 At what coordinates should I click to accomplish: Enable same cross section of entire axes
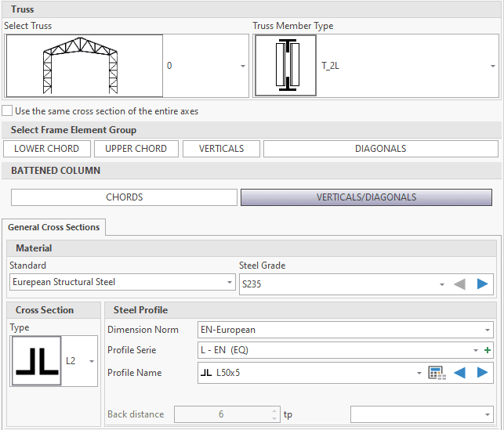[8, 111]
